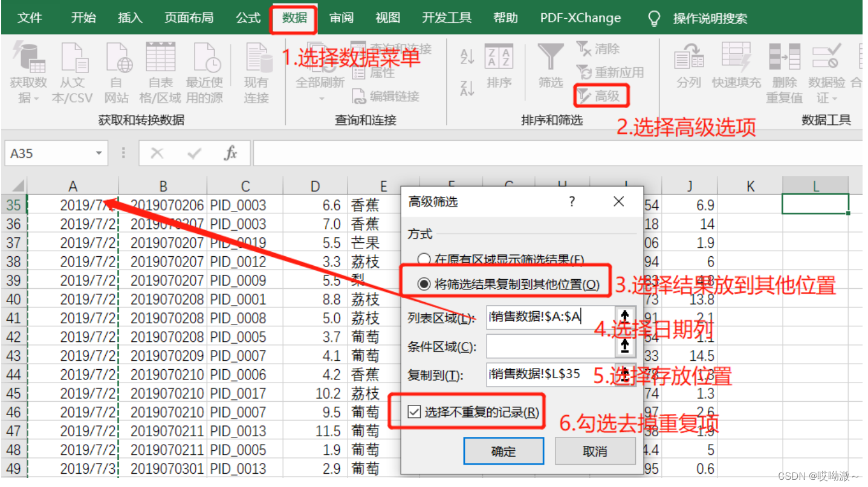The width and height of the screenshot is (868, 487).
Task: Click the formula bar cancel X icon
Action: click(x=157, y=153)
